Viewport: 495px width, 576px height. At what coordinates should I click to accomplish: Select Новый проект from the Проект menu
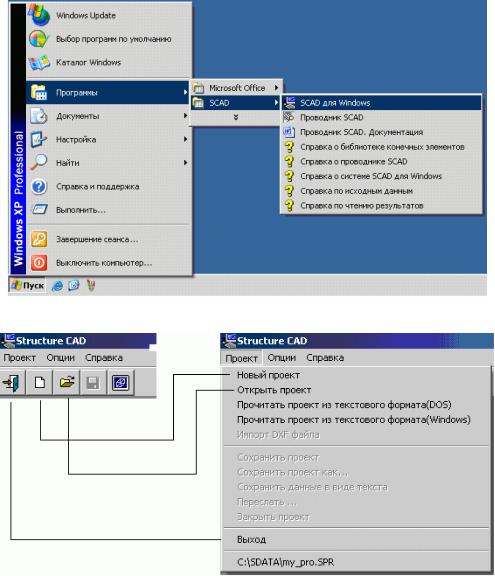(268, 375)
